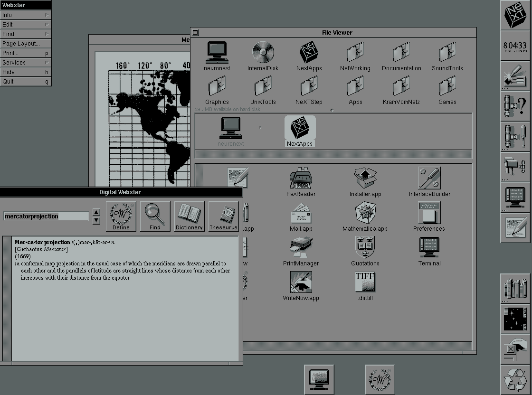This screenshot has width=532, height=395.
Task: Open the Librarian books dock icon
Action: pos(515,288)
